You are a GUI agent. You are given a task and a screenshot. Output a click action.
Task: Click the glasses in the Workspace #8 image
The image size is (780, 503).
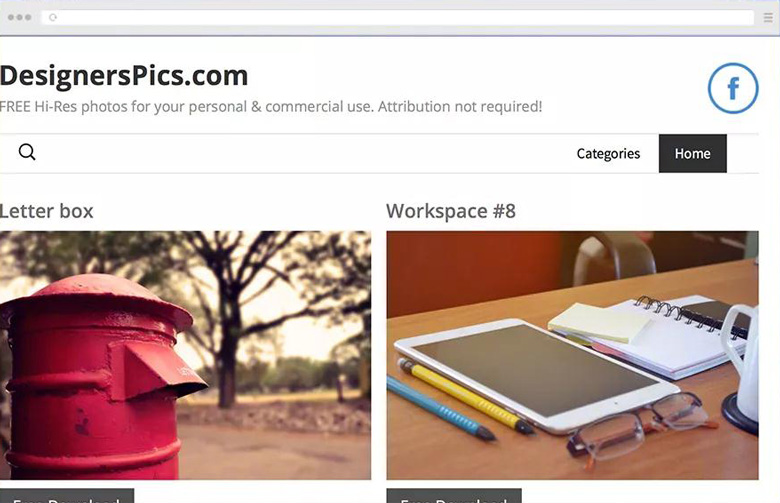642,429
